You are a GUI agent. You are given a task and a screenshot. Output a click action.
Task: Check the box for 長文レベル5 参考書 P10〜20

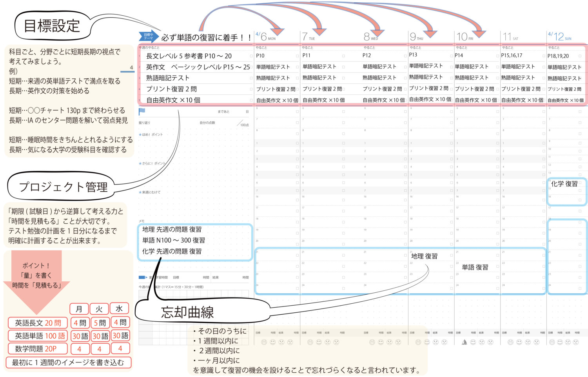(x=251, y=56)
